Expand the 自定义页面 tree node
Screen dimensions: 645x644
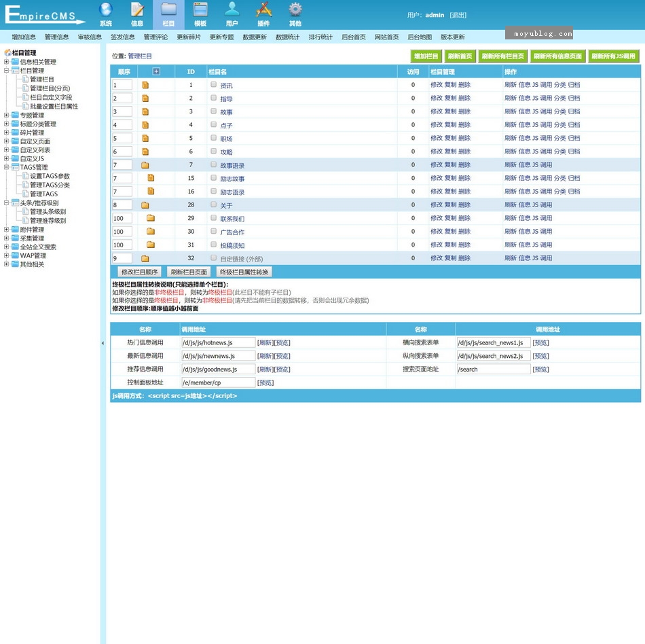[7, 141]
